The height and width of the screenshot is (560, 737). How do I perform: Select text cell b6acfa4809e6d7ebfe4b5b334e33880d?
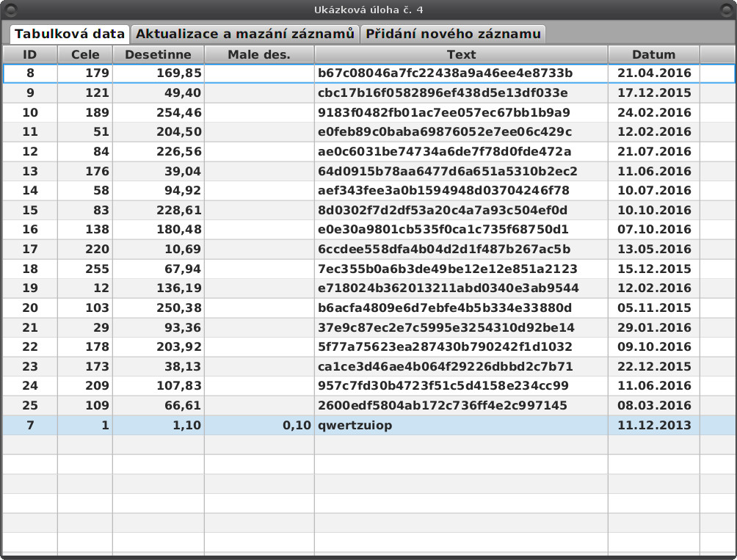coord(461,308)
